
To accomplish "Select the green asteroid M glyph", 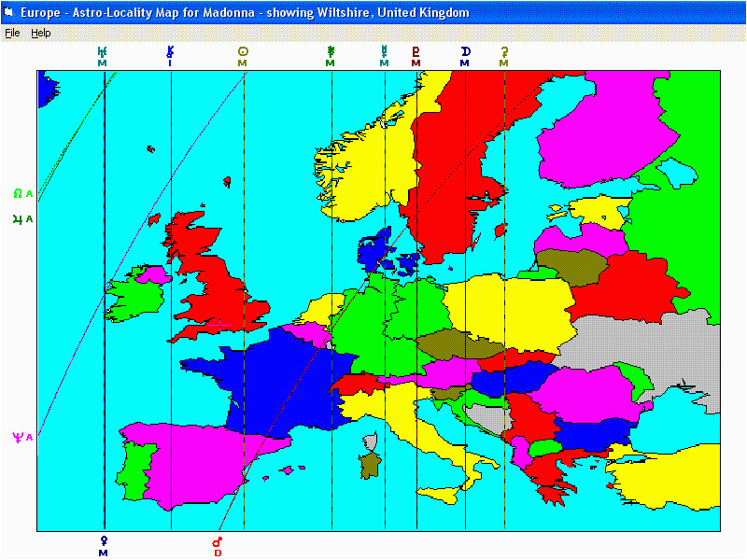I will point(331,56).
